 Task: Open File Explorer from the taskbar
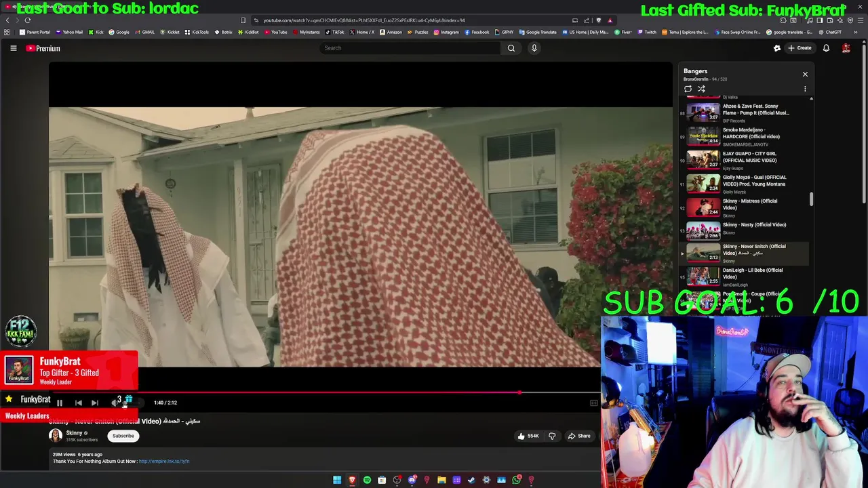tap(441, 480)
